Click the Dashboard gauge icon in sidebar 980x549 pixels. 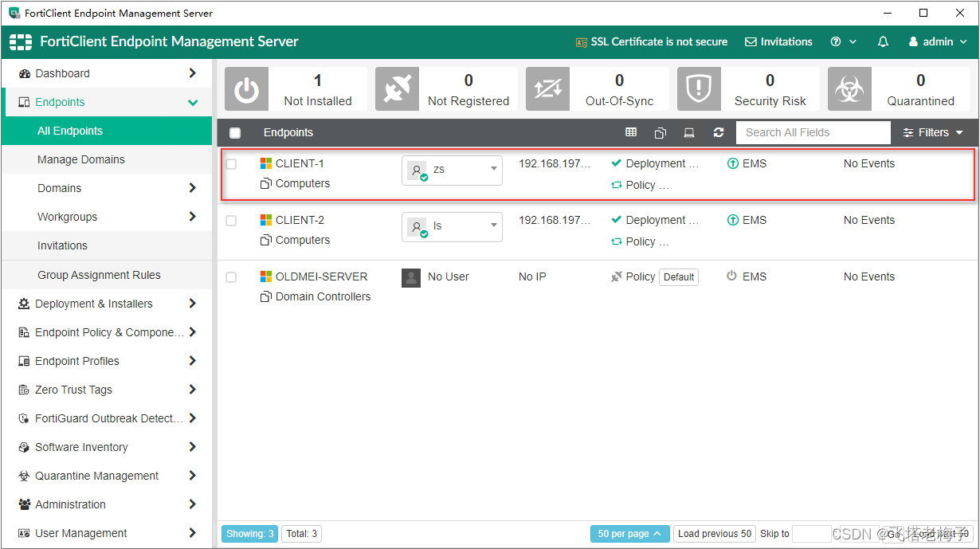point(24,73)
